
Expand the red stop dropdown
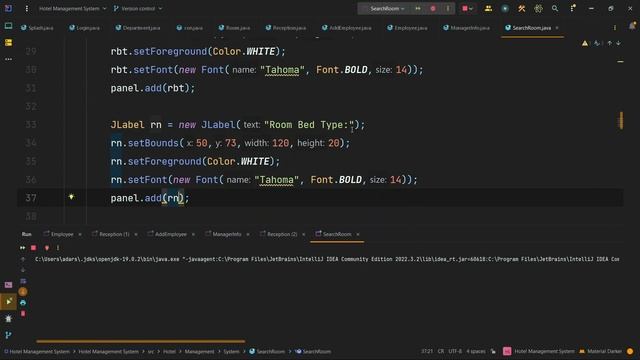click(x=468, y=8)
